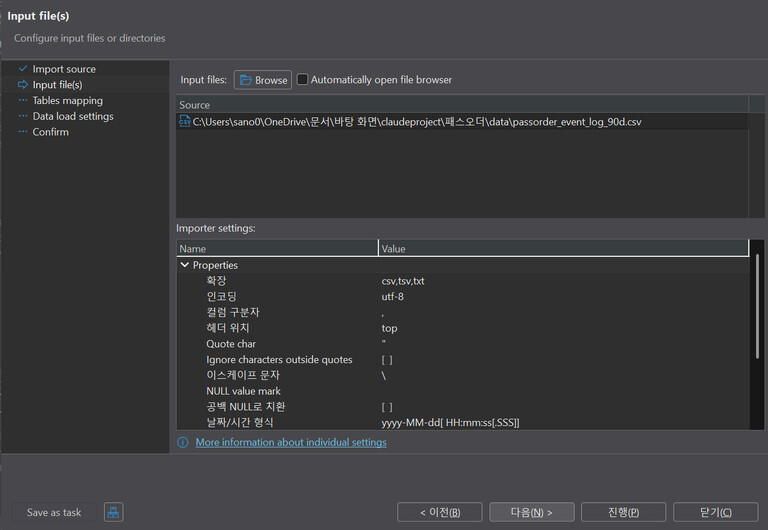Select the 확장 property name
Viewport: 768px width, 530px height.
(216, 281)
